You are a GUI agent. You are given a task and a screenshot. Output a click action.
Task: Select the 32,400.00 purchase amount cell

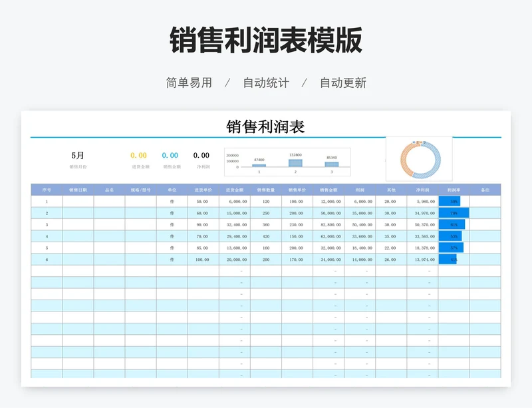tap(235, 224)
